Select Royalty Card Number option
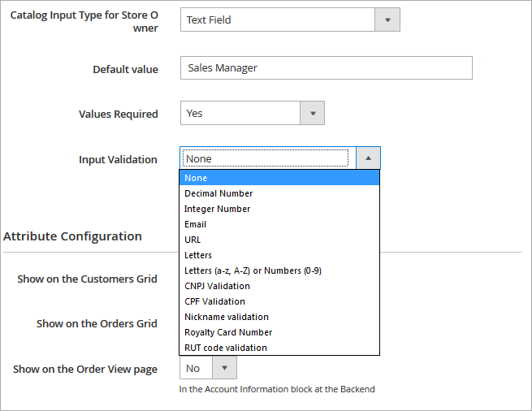Screen dimensions: 532x411 pyautogui.click(x=228, y=332)
